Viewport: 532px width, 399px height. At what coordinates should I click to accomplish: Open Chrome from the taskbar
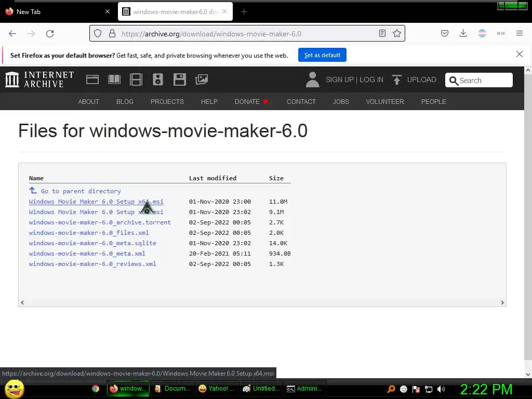96,389
